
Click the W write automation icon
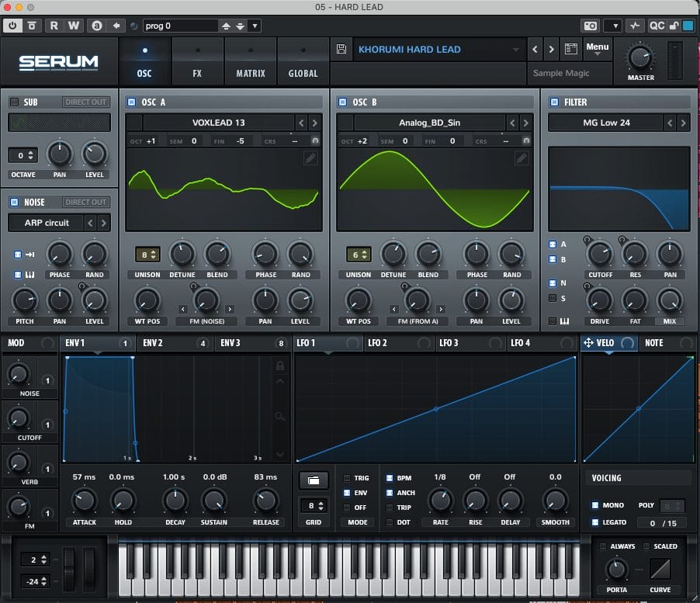point(74,26)
